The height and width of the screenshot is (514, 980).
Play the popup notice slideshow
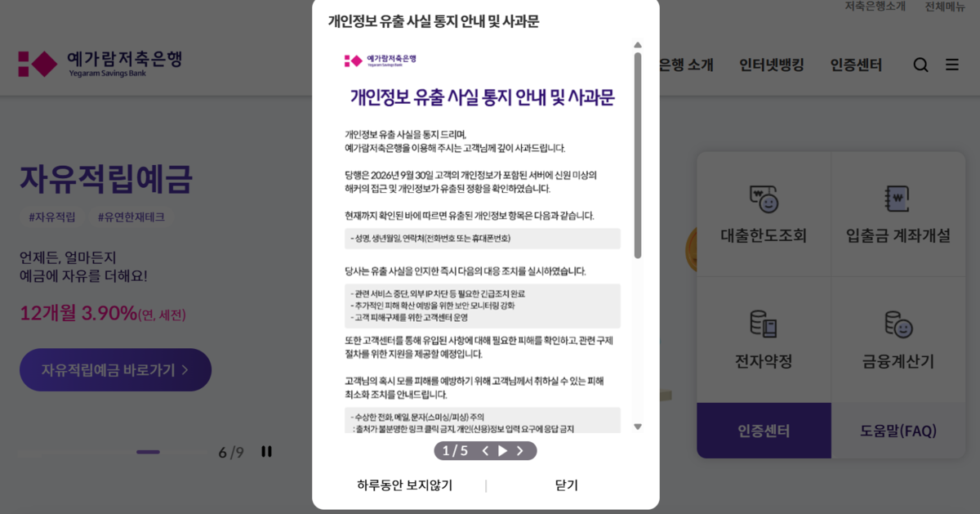(502, 451)
